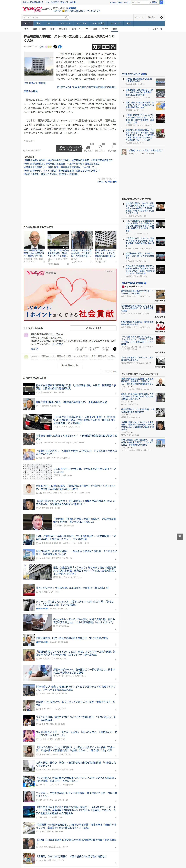Click the 記事に関する報告 report icon link
The width and height of the screenshot is (186, 868).
[31, 151]
